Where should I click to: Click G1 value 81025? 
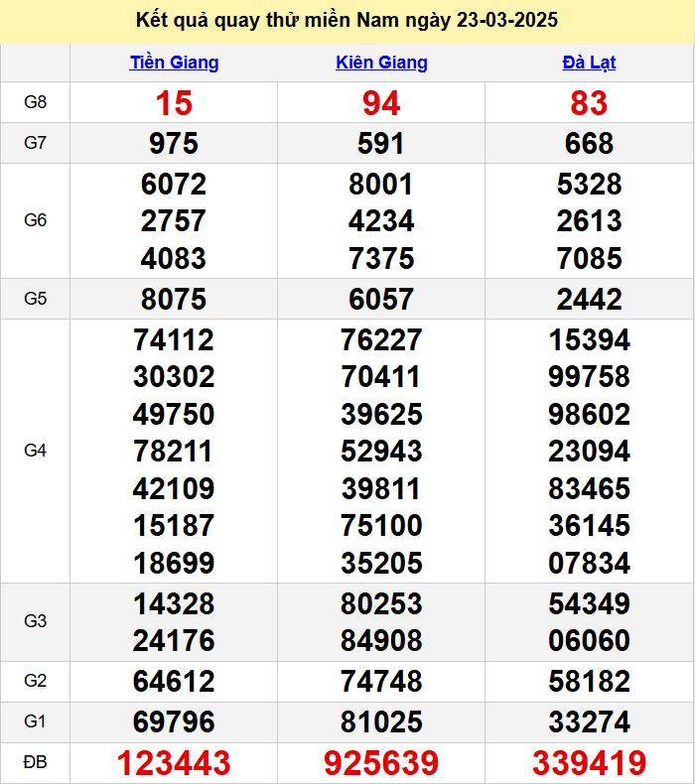coord(382,722)
